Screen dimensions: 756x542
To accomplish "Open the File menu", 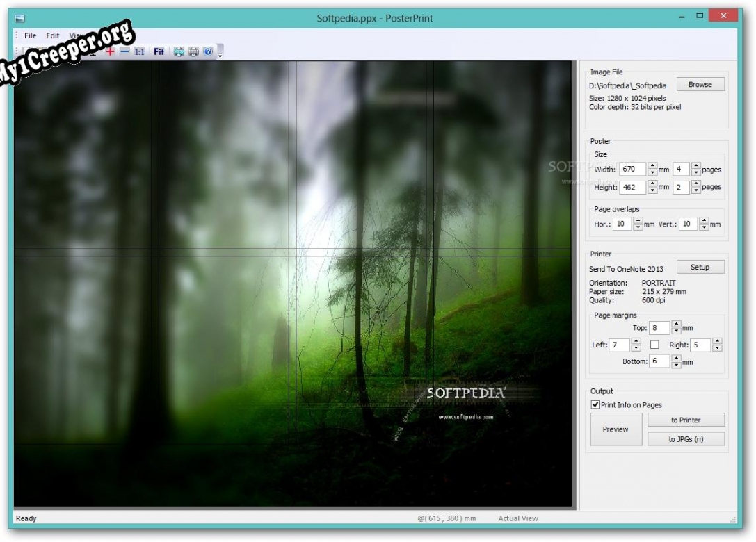I will coord(31,35).
